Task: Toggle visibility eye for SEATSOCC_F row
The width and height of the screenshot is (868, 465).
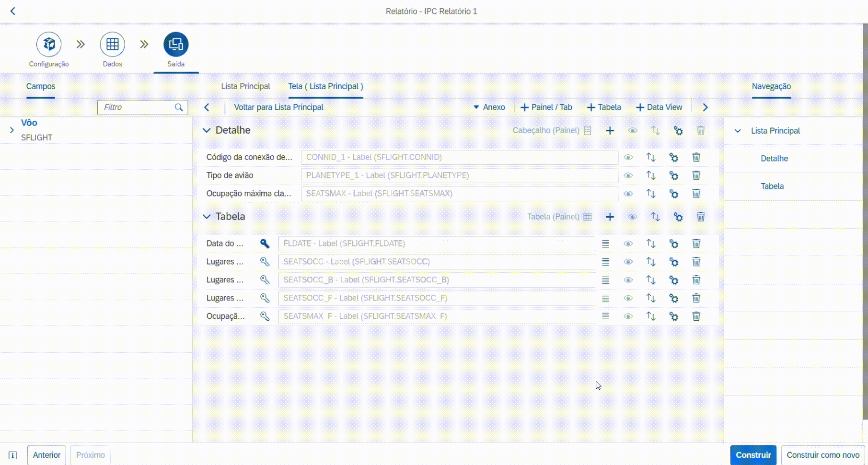Action: (628, 298)
